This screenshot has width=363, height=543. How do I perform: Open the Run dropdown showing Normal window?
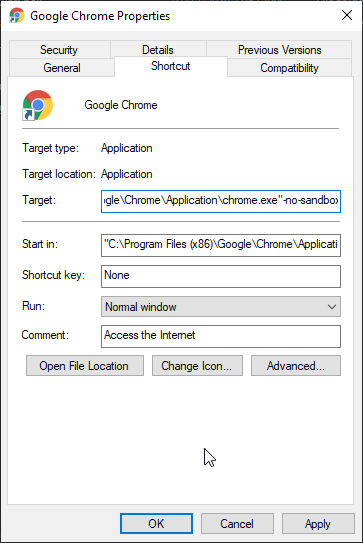[x=221, y=306]
